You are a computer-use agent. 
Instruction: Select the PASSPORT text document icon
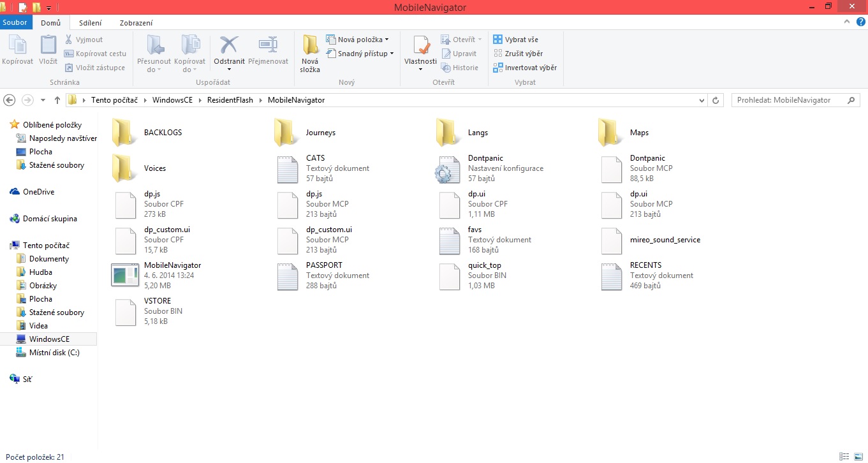pyautogui.click(x=288, y=277)
